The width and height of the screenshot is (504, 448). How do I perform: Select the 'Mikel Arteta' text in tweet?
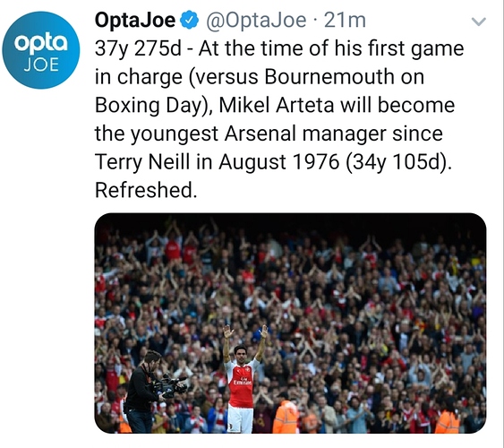pyautogui.click(x=277, y=105)
